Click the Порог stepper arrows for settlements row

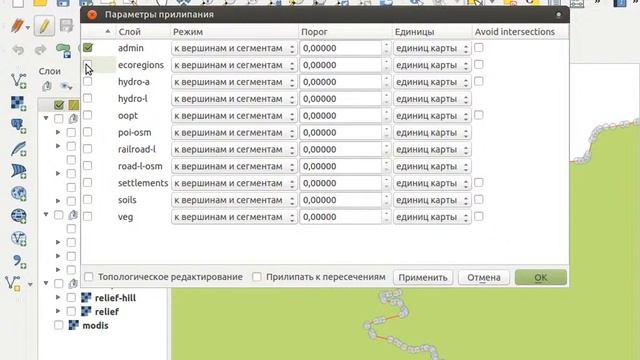click(386, 183)
